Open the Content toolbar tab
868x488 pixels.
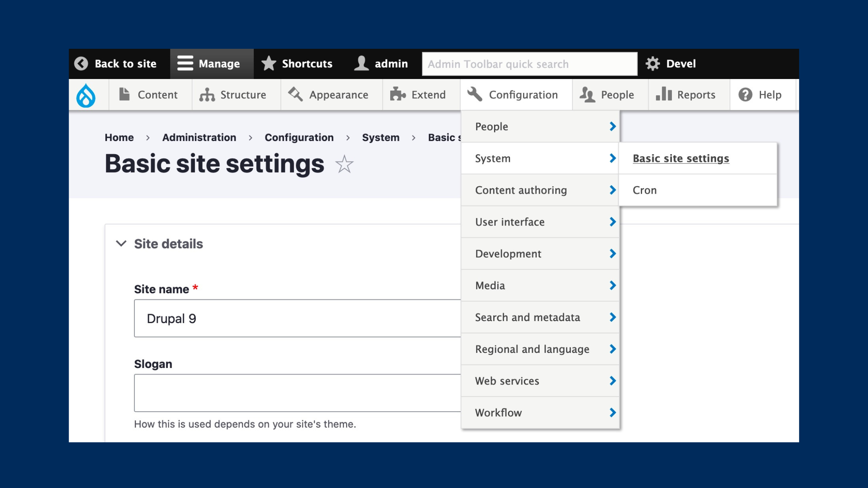click(150, 95)
